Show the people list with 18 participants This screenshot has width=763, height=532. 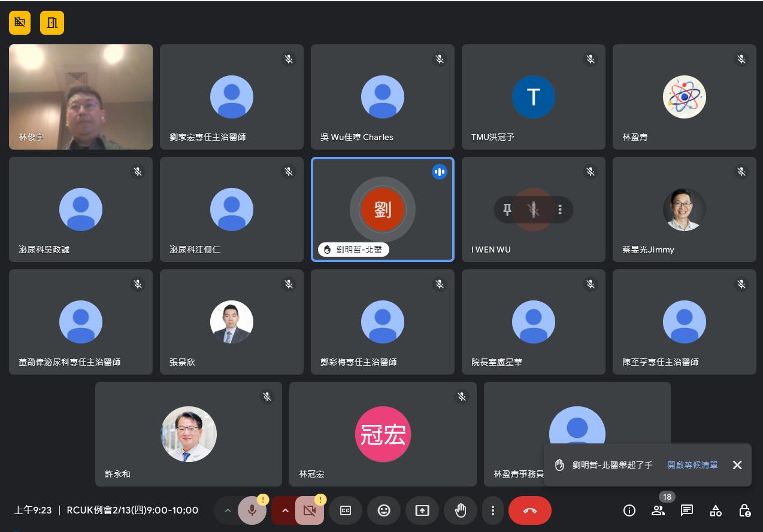658,510
